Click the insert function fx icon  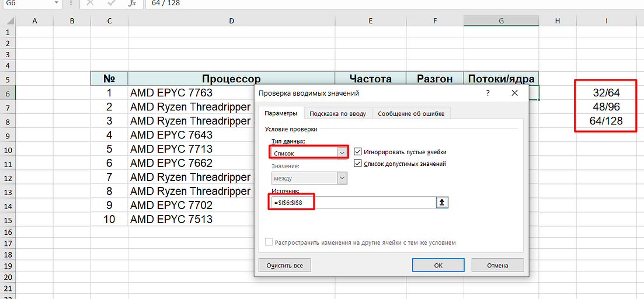point(132,3)
